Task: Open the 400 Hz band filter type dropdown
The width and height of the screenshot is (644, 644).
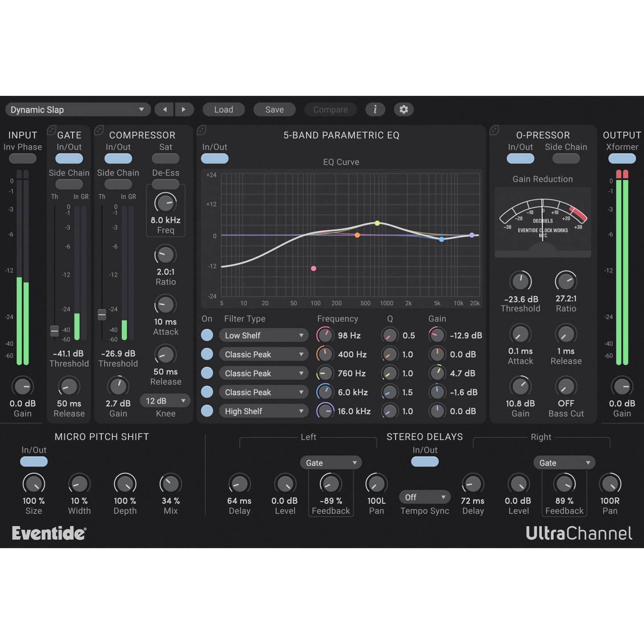Action: point(263,354)
